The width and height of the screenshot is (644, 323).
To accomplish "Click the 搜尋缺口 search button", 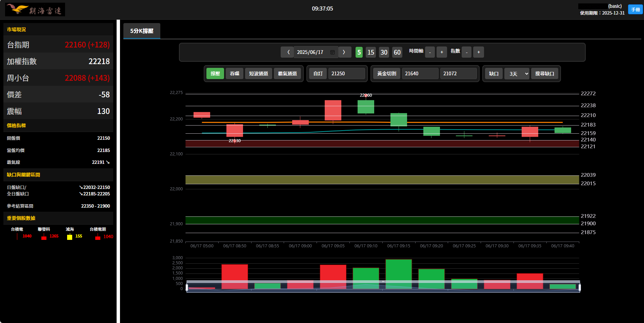I will pos(544,74).
